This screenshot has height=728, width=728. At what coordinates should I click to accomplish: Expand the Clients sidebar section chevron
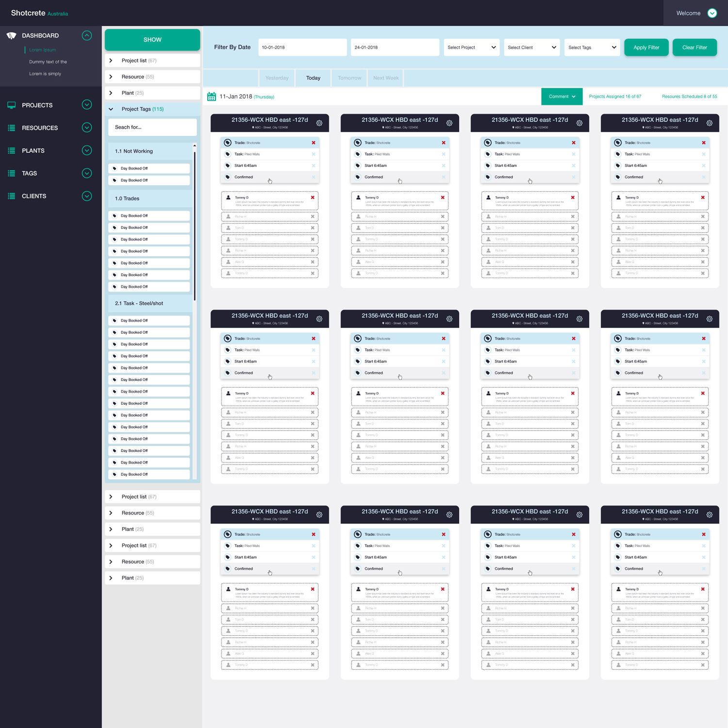87,196
